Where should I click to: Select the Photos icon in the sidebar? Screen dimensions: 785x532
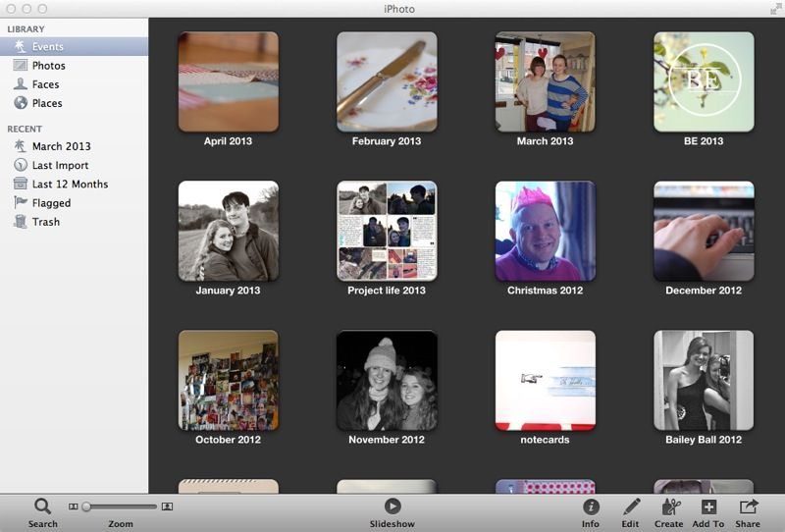click(20, 65)
